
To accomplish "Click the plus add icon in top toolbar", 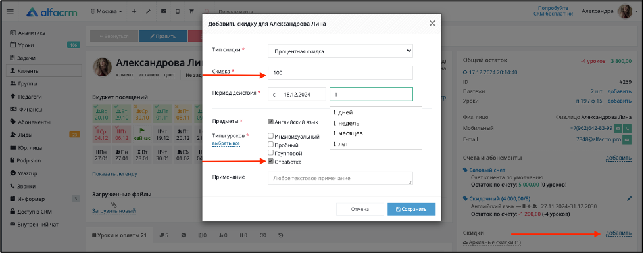I will (x=134, y=11).
